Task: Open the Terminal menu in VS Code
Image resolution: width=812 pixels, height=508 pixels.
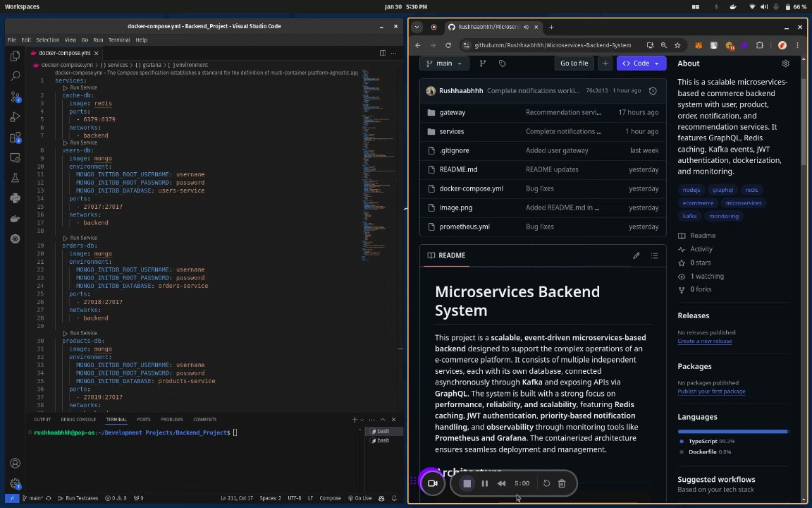Action: click(x=119, y=40)
